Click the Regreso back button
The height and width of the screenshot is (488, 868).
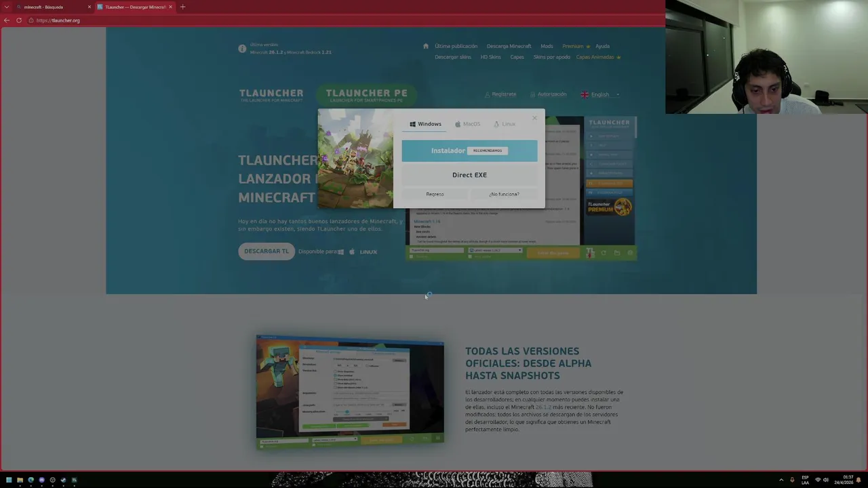coord(435,194)
